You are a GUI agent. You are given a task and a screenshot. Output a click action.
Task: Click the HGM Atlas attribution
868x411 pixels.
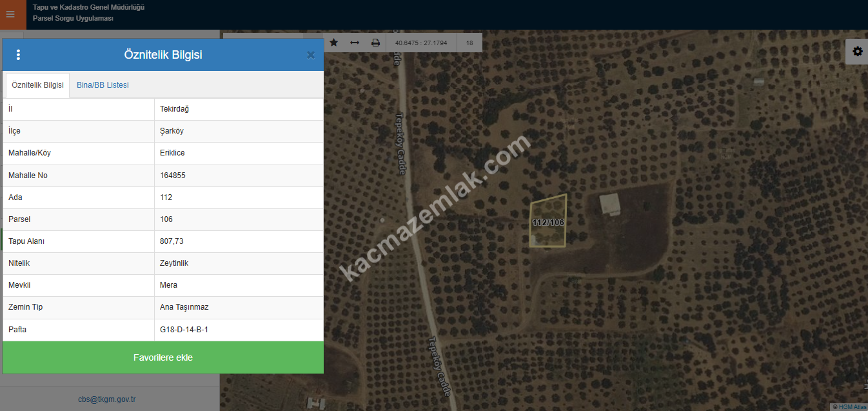849,406
